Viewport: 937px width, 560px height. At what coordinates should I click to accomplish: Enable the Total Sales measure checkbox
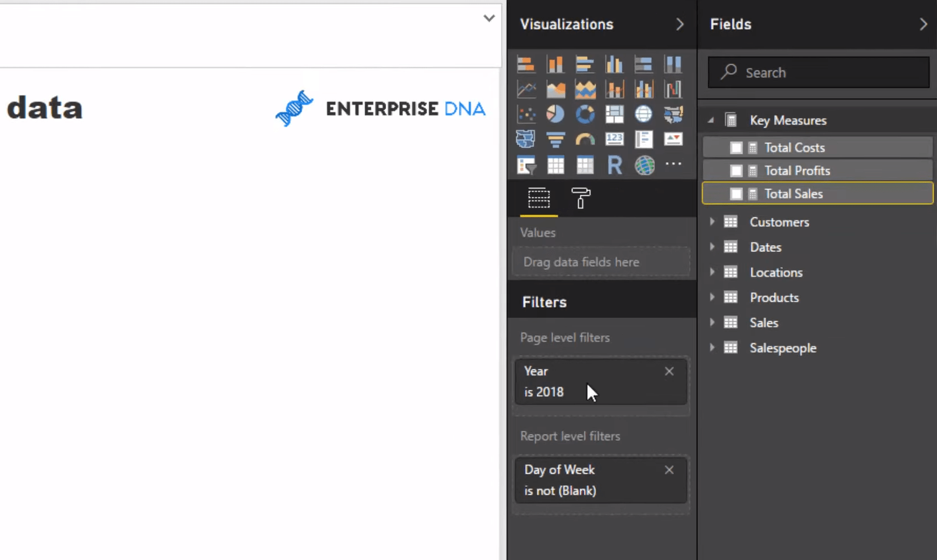(x=736, y=194)
